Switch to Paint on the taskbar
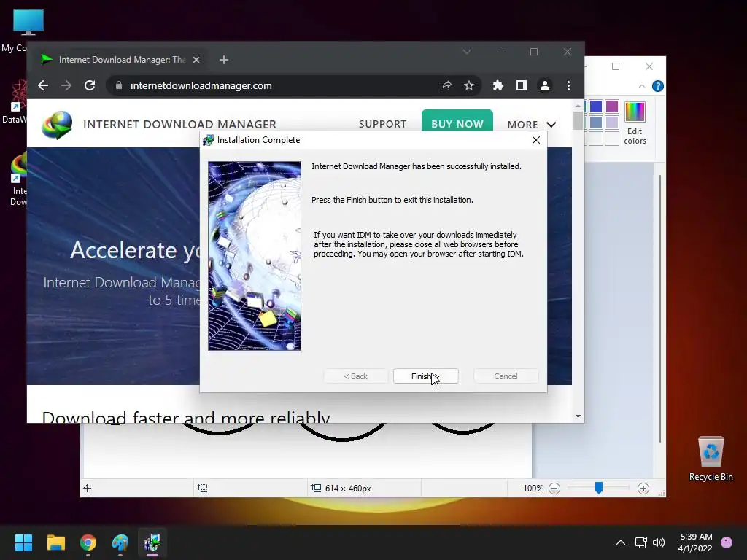The image size is (747, 560). pos(120,542)
